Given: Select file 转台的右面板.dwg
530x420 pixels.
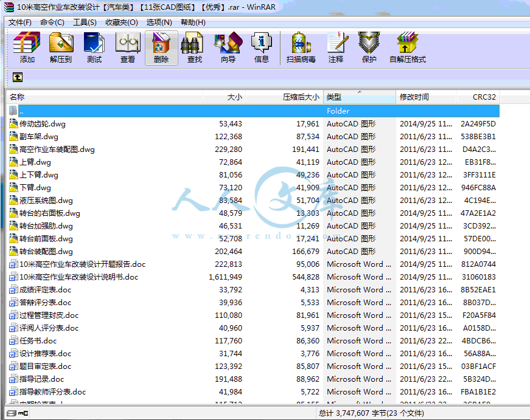Looking at the screenshot, I should 50,213.
